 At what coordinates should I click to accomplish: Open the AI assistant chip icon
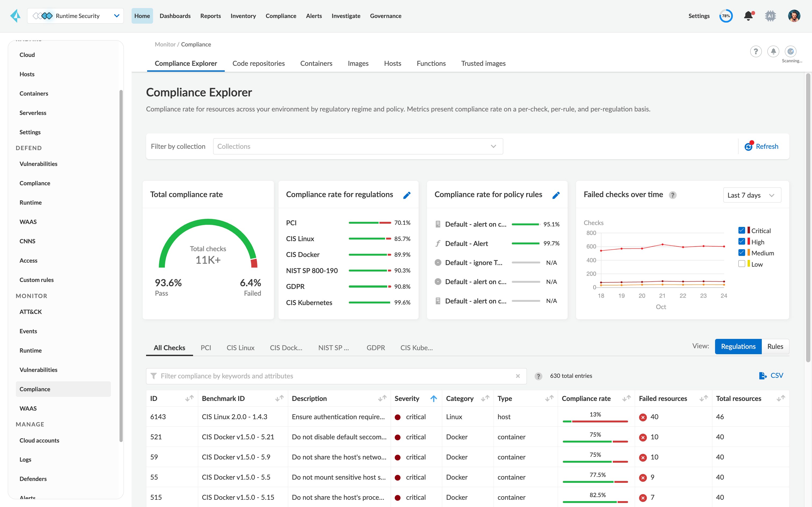tap(770, 16)
